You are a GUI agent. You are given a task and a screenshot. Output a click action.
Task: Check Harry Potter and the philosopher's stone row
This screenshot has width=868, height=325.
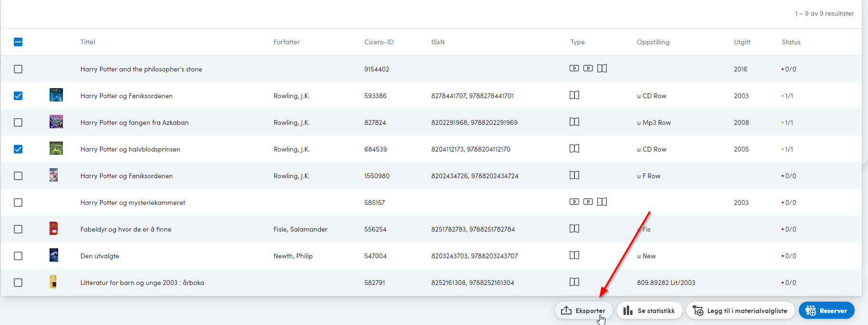18,69
